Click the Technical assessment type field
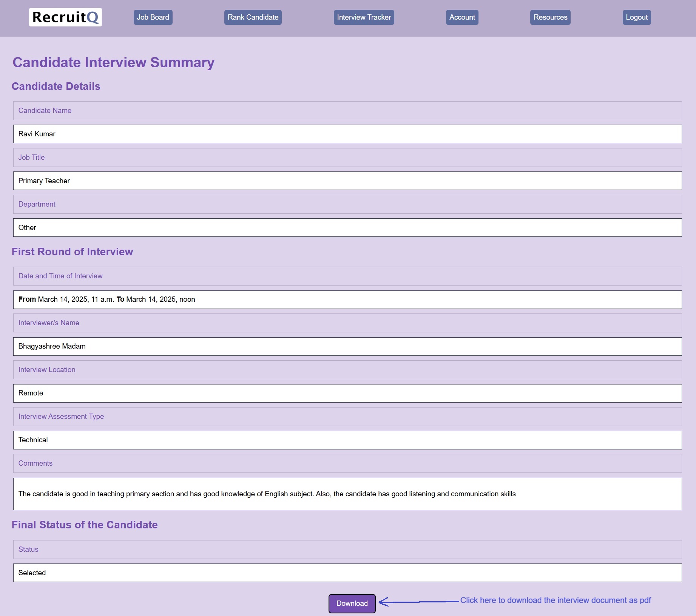Image resolution: width=696 pixels, height=616 pixels. pos(347,440)
